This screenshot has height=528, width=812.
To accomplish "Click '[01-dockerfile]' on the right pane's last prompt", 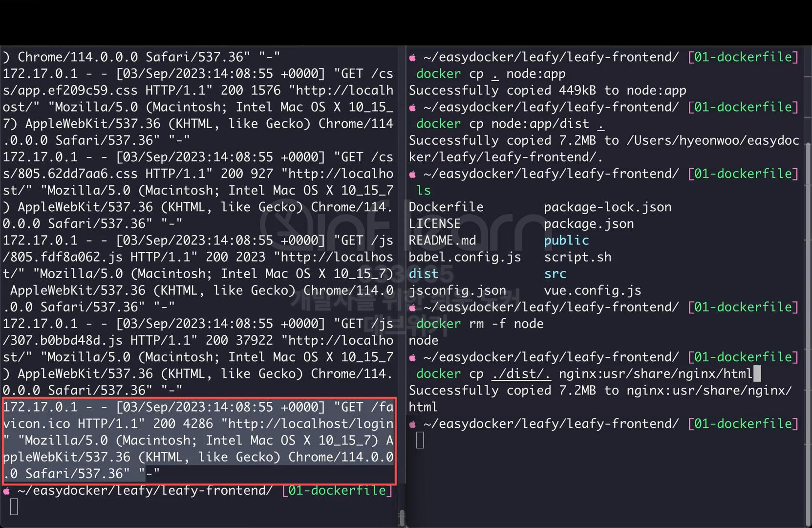I will 743,424.
